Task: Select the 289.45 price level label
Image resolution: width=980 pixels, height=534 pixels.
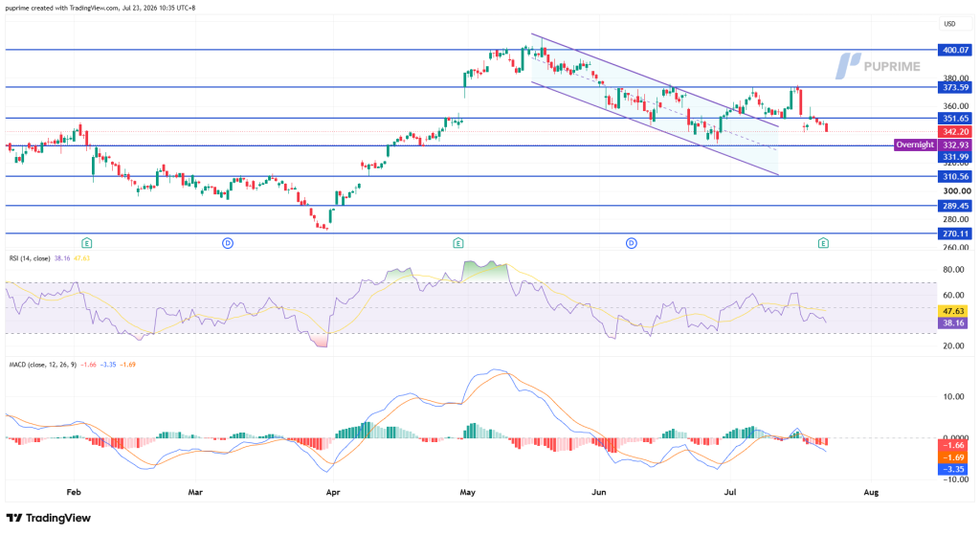Action: click(x=955, y=206)
